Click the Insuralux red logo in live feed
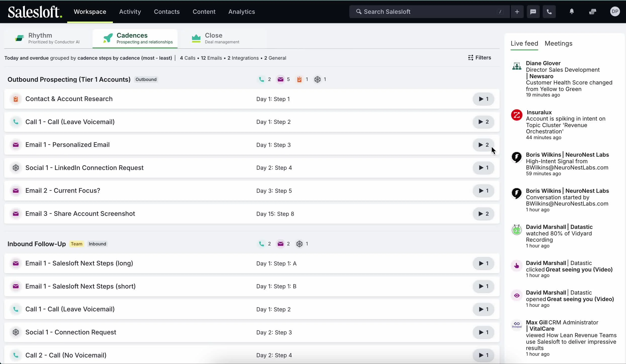 [x=517, y=115]
